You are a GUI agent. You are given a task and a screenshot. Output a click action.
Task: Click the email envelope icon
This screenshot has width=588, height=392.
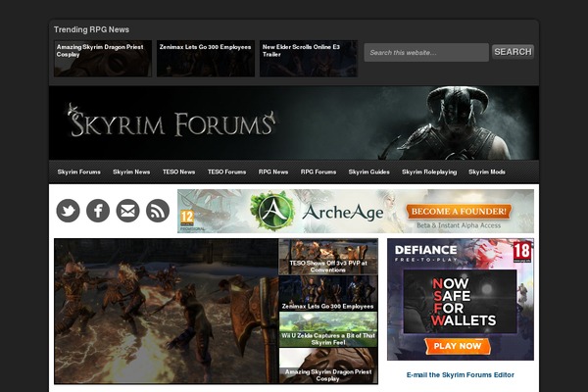[127, 211]
